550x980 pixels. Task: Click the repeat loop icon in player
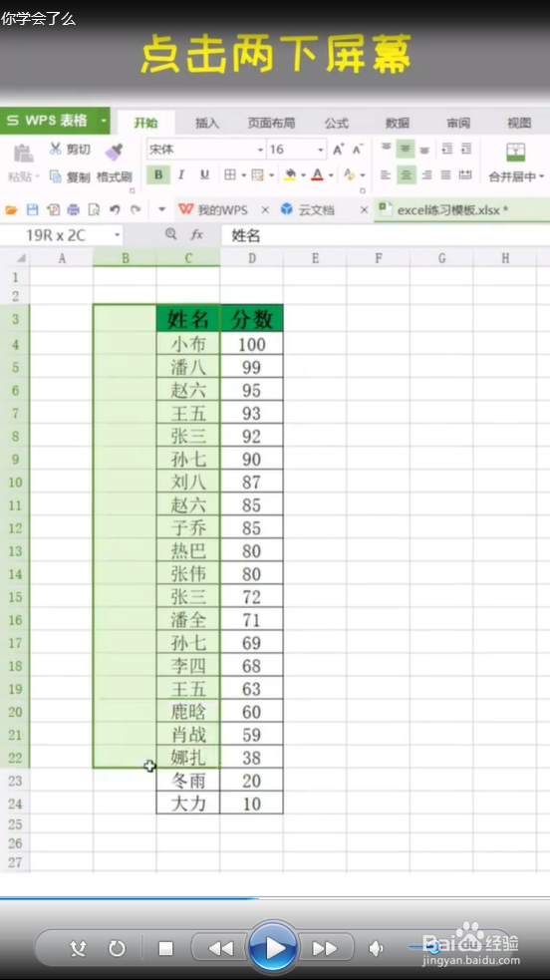coord(117,949)
